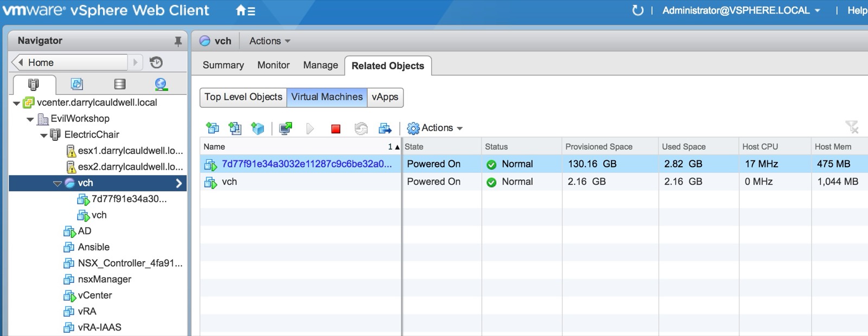Select the Ansible virtual machine
This screenshot has height=336, width=868.
click(x=94, y=247)
